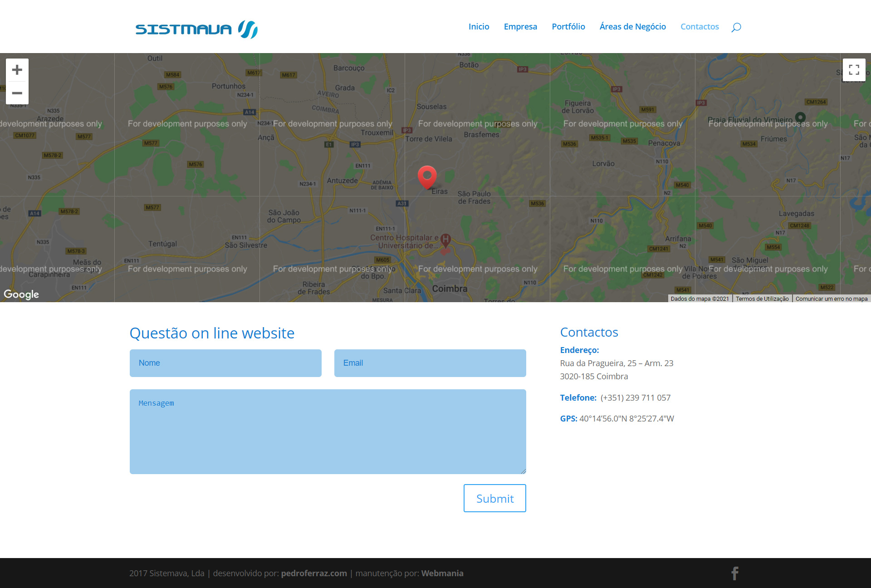Click inside the Mensagem text area
The height and width of the screenshot is (588, 871).
[x=328, y=431]
